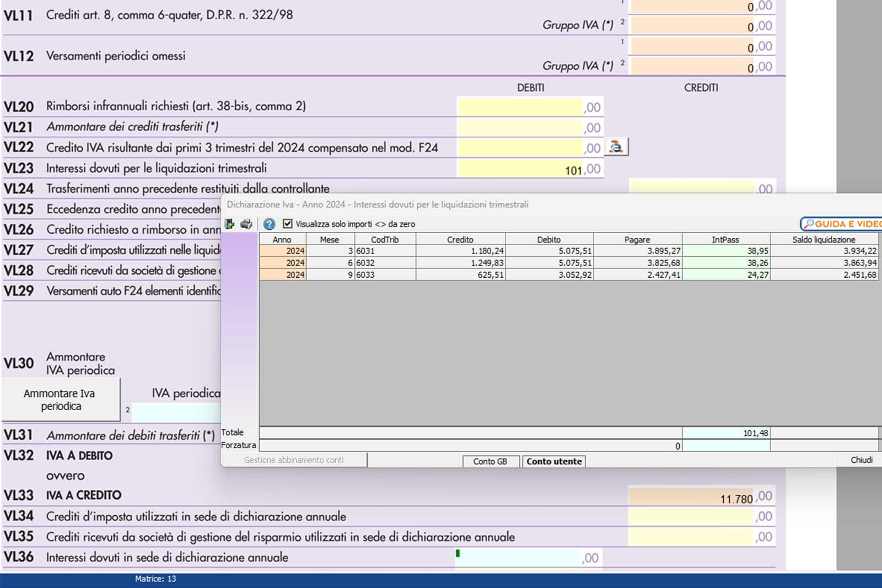Click the Forzatura input cell under IntPass
The image size is (882, 588).
725,446
